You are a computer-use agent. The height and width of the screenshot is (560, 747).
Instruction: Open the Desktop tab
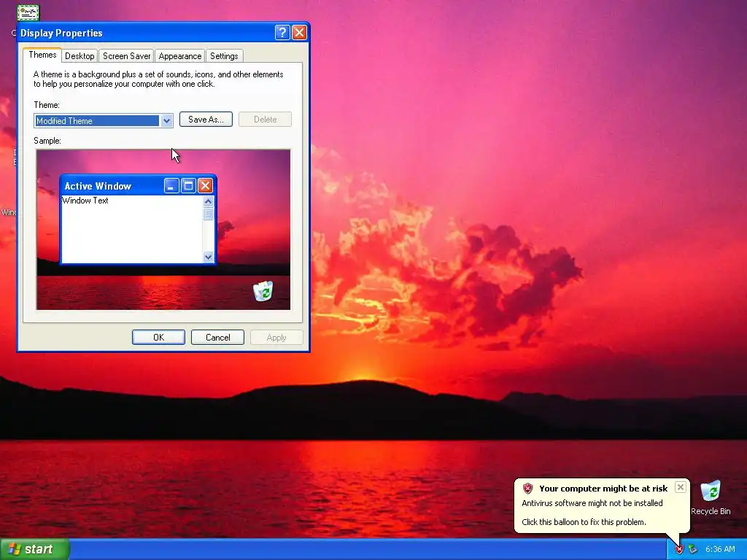pos(80,55)
